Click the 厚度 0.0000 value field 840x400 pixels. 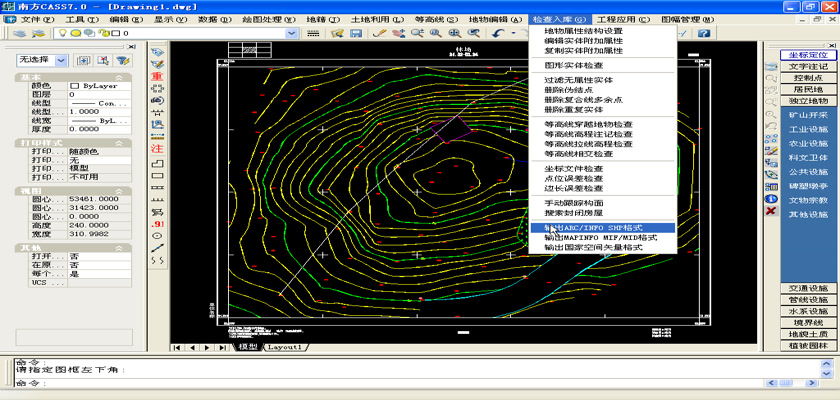99,129
